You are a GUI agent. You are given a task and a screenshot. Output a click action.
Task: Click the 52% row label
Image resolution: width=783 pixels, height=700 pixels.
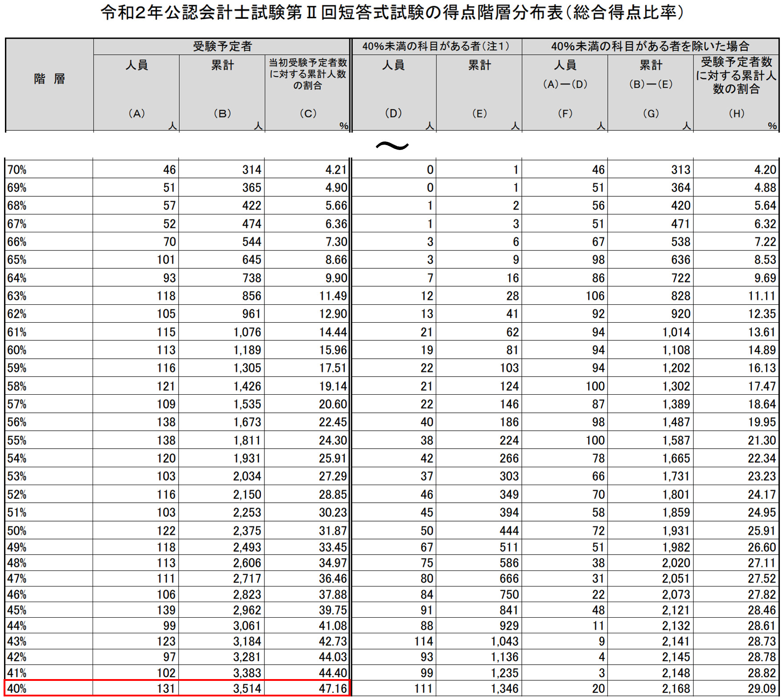click(x=17, y=494)
